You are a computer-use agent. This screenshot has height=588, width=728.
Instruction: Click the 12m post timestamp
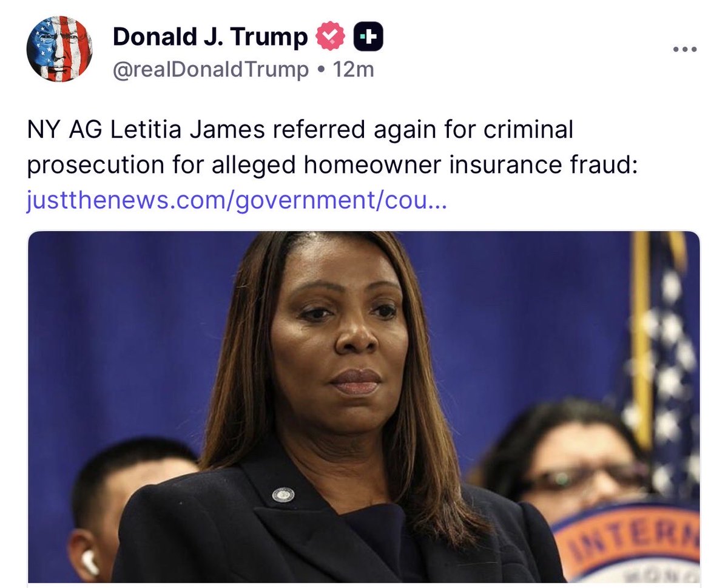click(x=354, y=70)
